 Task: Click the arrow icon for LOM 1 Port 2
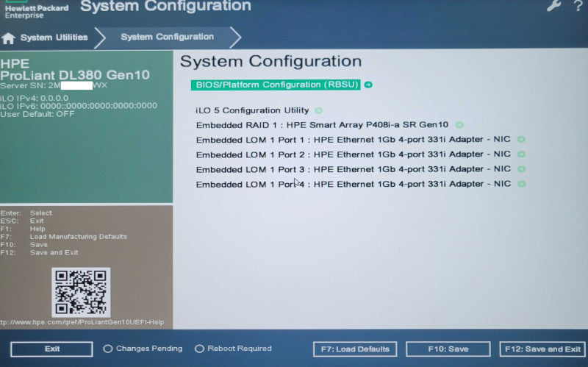pyautogui.click(x=521, y=154)
